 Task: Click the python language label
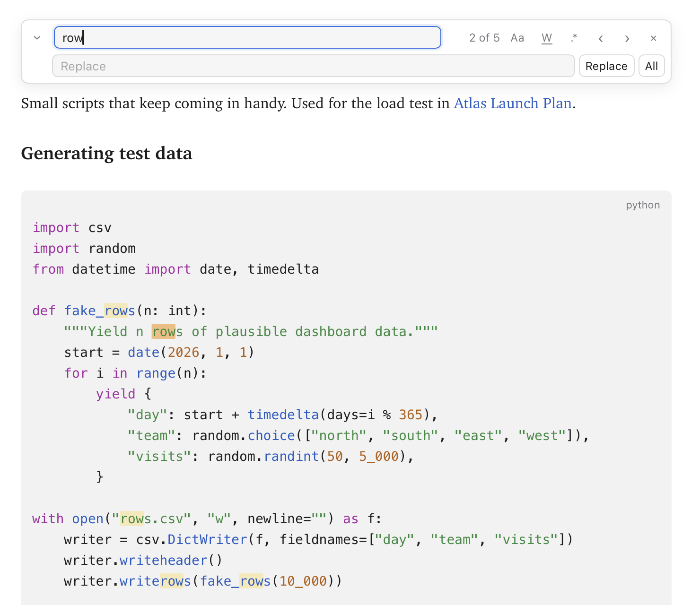click(643, 205)
